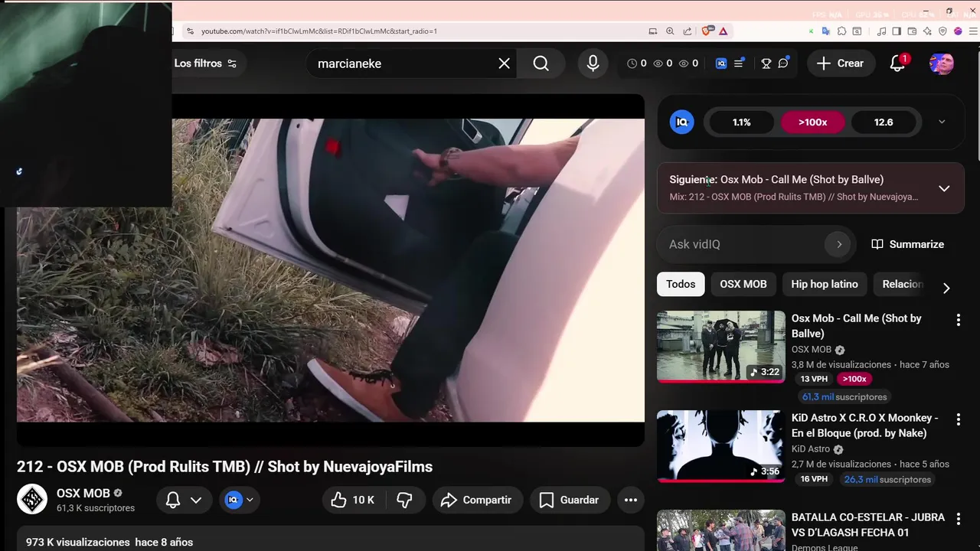Click the Brave Shields lion icon
The width and height of the screenshot is (980, 551).
tap(707, 31)
